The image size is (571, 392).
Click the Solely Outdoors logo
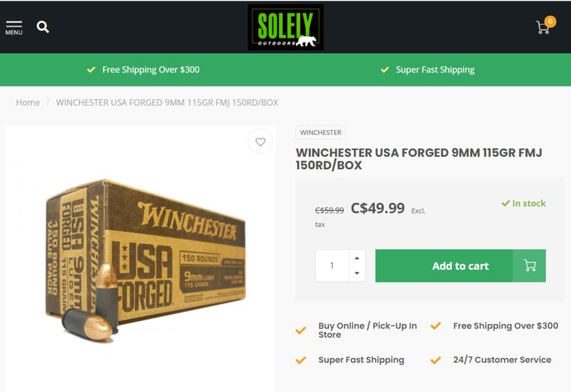pos(285,27)
